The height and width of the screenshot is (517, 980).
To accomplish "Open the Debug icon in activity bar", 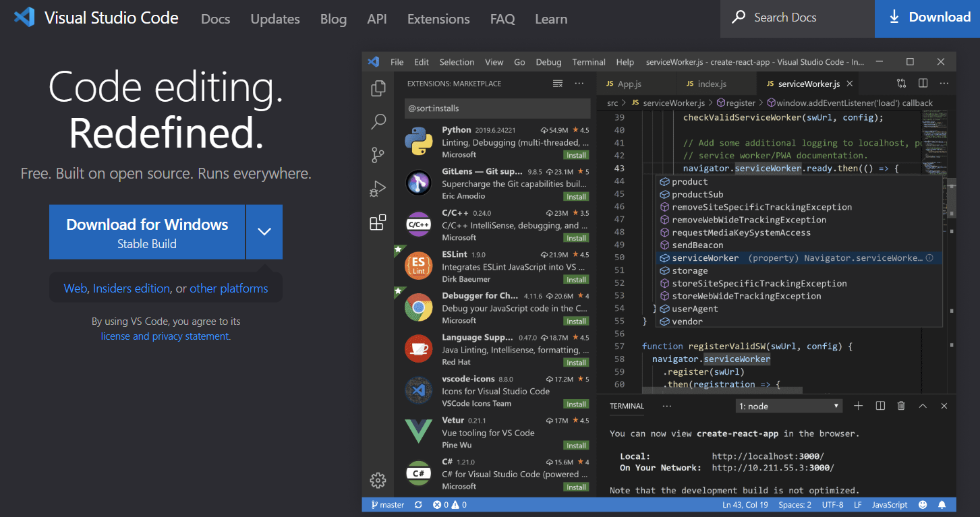I will [378, 189].
